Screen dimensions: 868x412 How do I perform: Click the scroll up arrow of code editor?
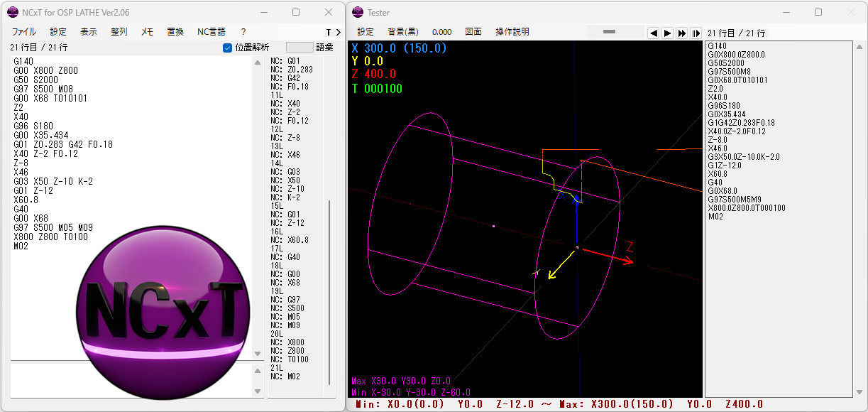pos(258,63)
